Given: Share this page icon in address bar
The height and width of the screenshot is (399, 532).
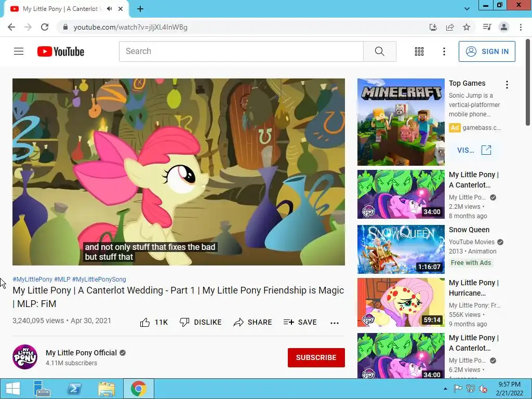Looking at the screenshot, I should [450, 27].
